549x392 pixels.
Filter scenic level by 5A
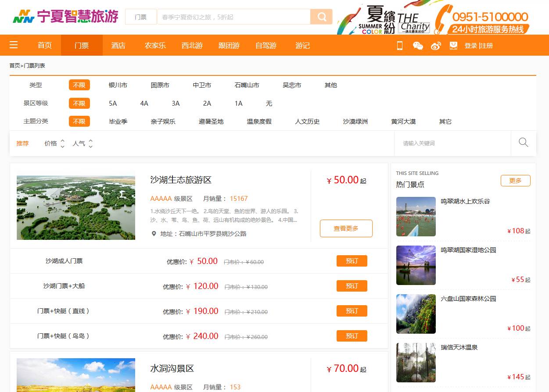click(x=113, y=103)
